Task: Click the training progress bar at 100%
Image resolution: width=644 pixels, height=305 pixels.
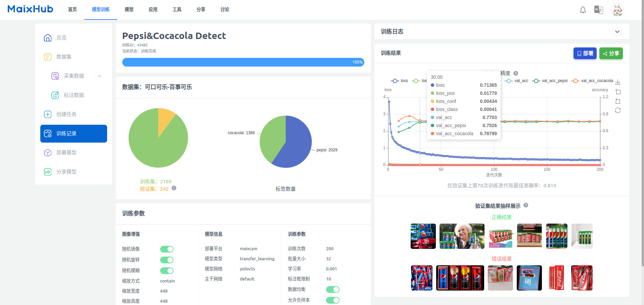Action: point(243,62)
